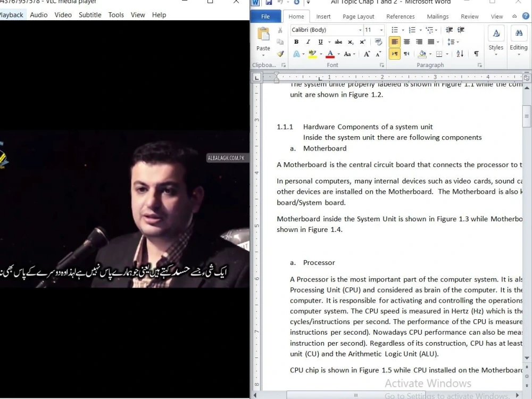Switch to the Page Layout tab
This screenshot has height=399, width=532.
click(x=358, y=16)
